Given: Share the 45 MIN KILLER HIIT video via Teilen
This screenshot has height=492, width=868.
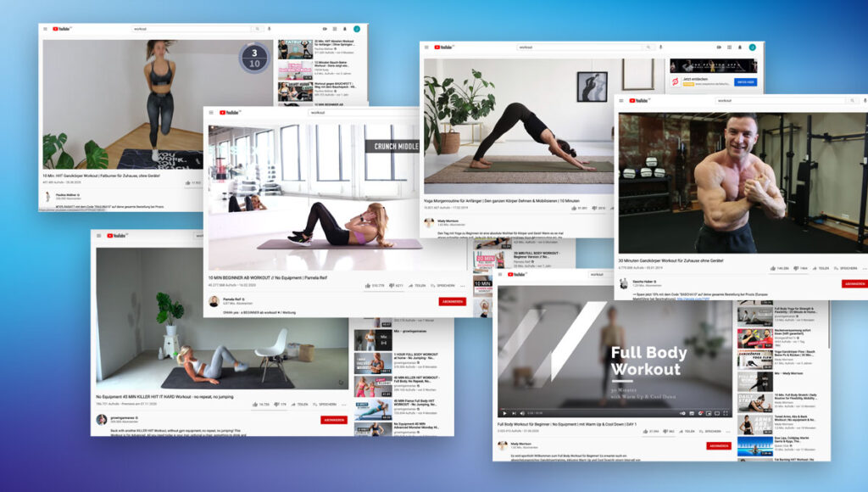Looking at the screenshot, I should (299, 405).
